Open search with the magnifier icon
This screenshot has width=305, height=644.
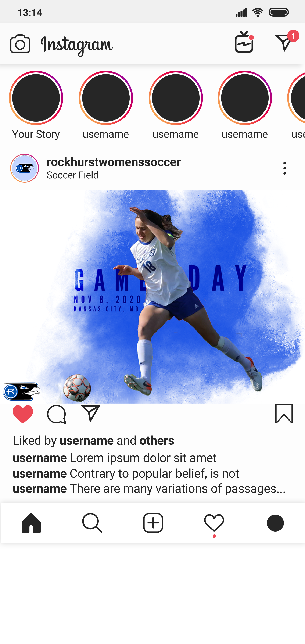[x=92, y=523]
